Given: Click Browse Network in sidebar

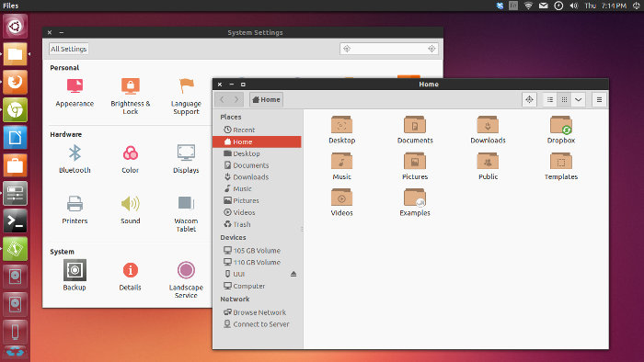Looking at the screenshot, I should point(257,312).
